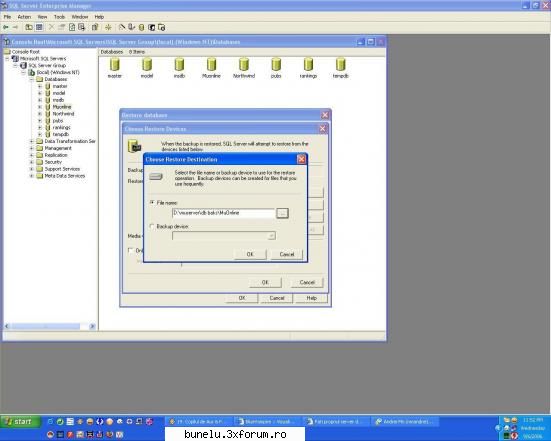Click OK in Choose Restore Destination dialog
Image resolution: width=551 pixels, height=441 pixels.
click(x=250, y=254)
